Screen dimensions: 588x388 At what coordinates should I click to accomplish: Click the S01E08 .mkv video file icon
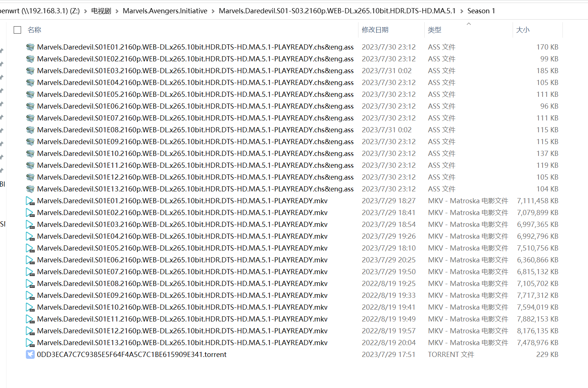point(30,283)
